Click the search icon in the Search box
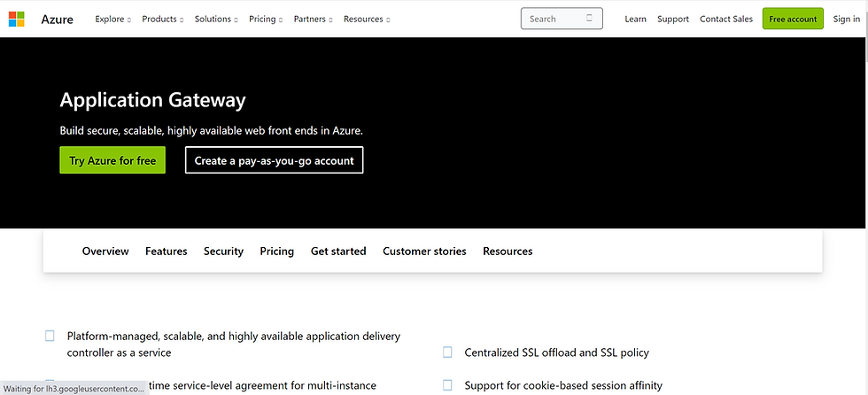 pyautogui.click(x=590, y=19)
